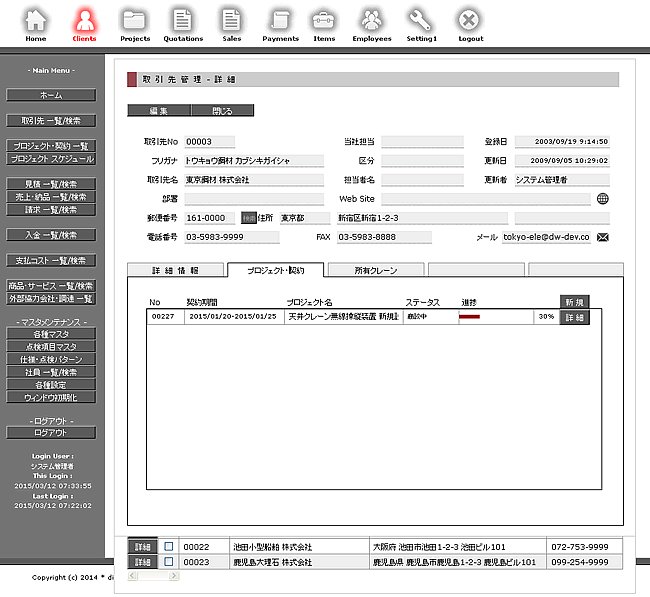Open 見積 一覧/検索 in sidebar

[51, 184]
